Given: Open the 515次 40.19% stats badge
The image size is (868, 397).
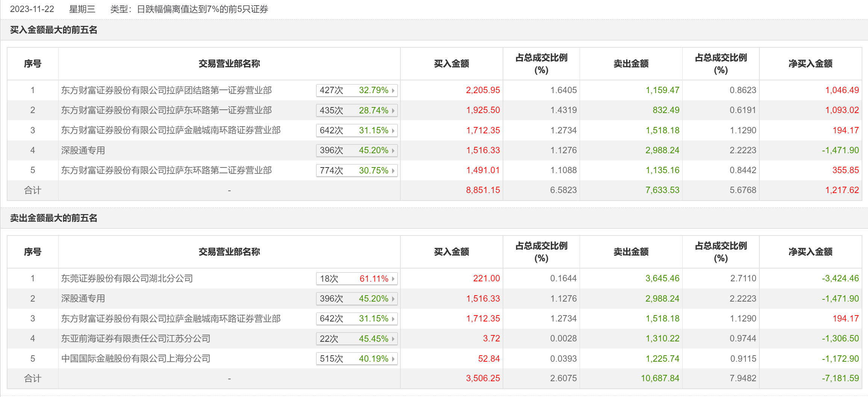Looking at the screenshot, I should click(x=357, y=359).
